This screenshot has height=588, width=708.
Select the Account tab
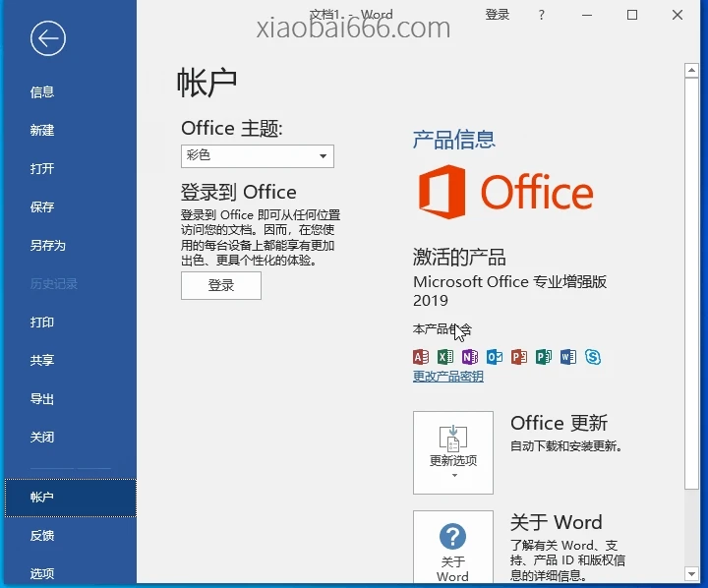tap(70, 498)
